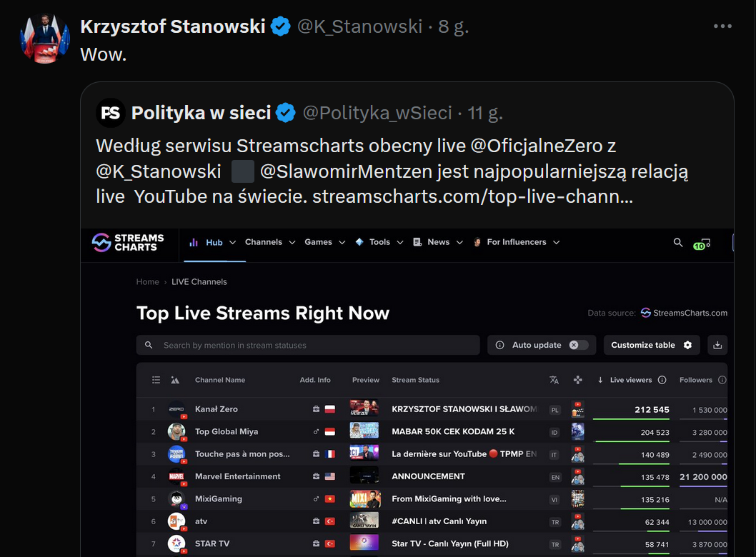Expand the Channels dropdown menu

coord(270,243)
